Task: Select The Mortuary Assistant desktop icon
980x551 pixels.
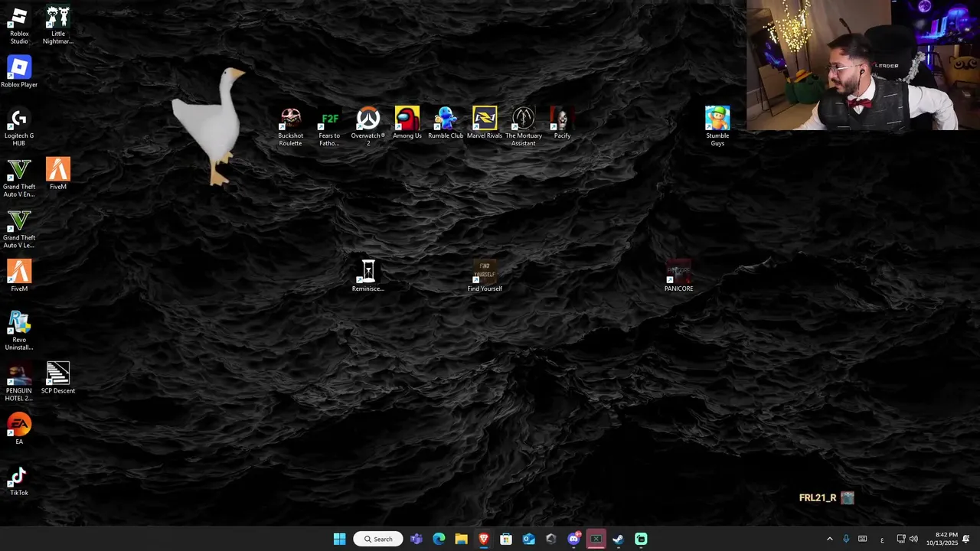Action: tap(524, 127)
